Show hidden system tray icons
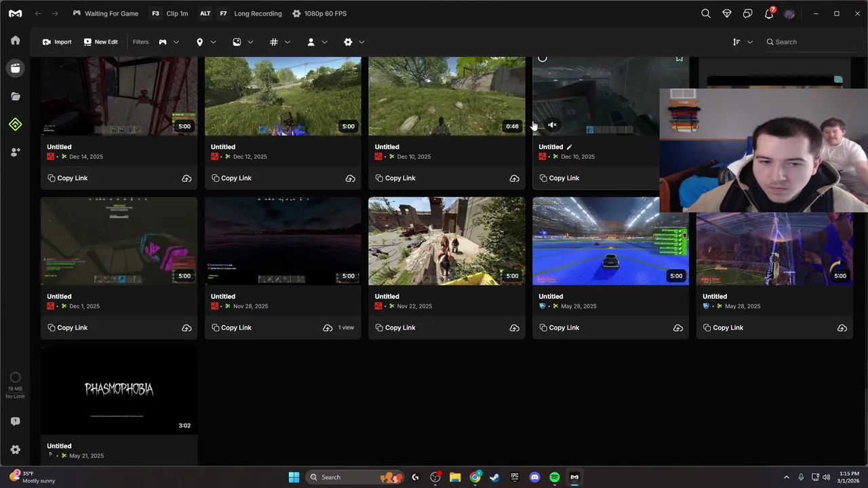This screenshot has height=488, width=868. 786,477
